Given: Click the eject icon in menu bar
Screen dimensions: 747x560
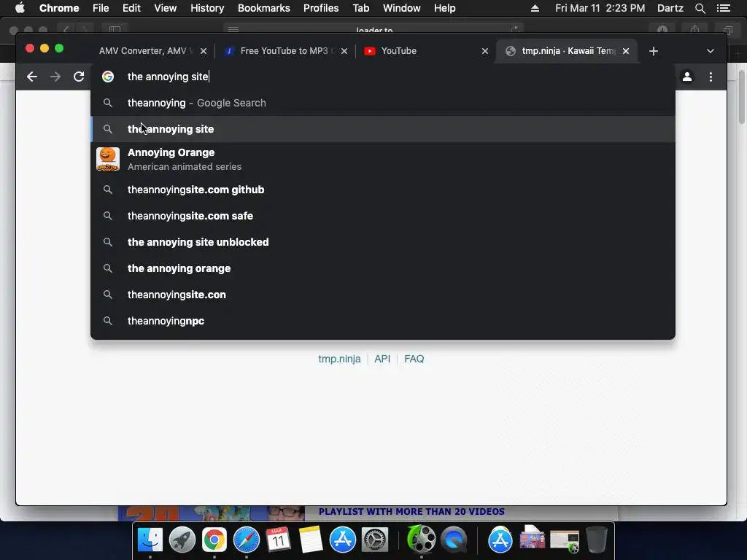Looking at the screenshot, I should pos(535,8).
